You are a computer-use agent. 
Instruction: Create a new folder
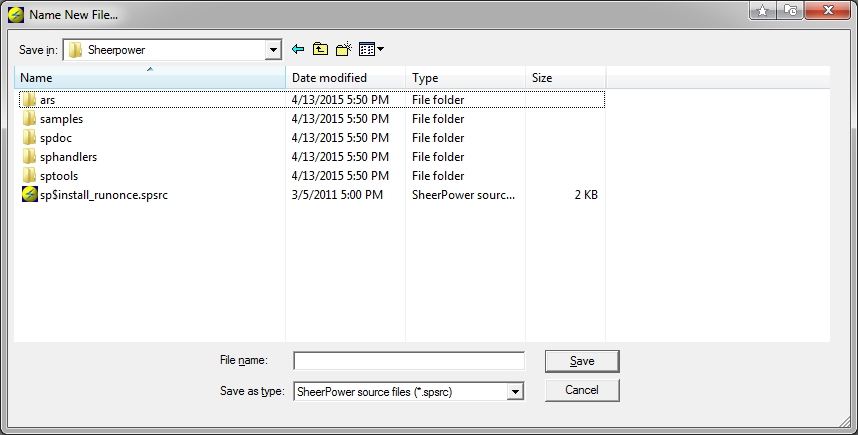[x=344, y=49]
